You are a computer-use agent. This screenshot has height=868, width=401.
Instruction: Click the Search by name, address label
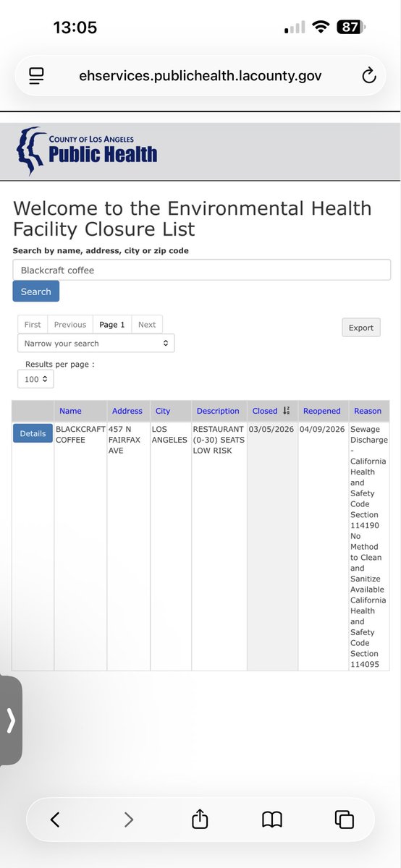tap(101, 251)
